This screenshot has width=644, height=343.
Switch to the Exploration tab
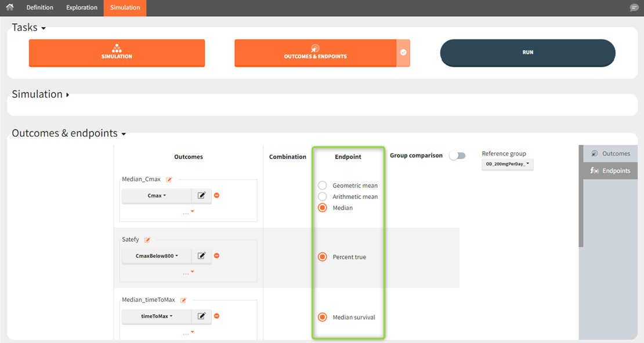[81, 8]
